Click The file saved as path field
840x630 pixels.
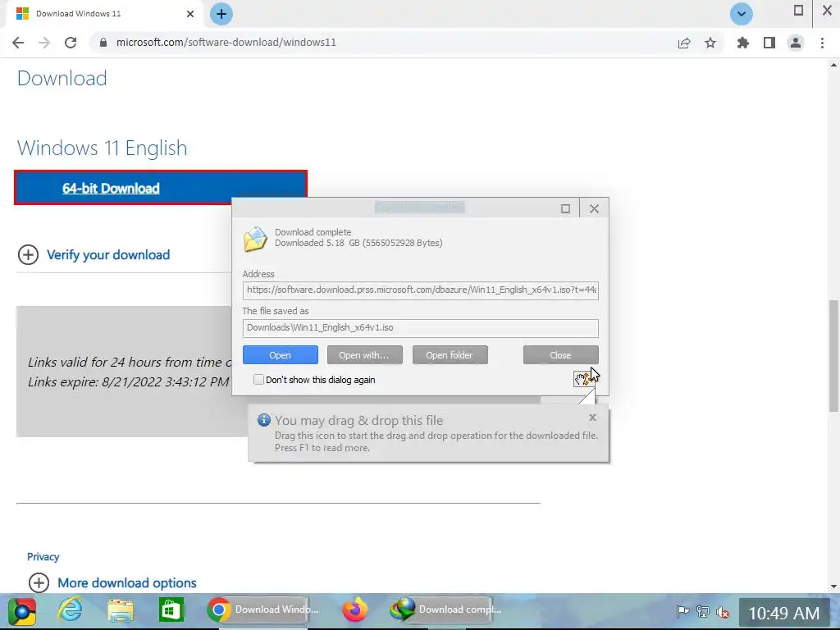(421, 328)
